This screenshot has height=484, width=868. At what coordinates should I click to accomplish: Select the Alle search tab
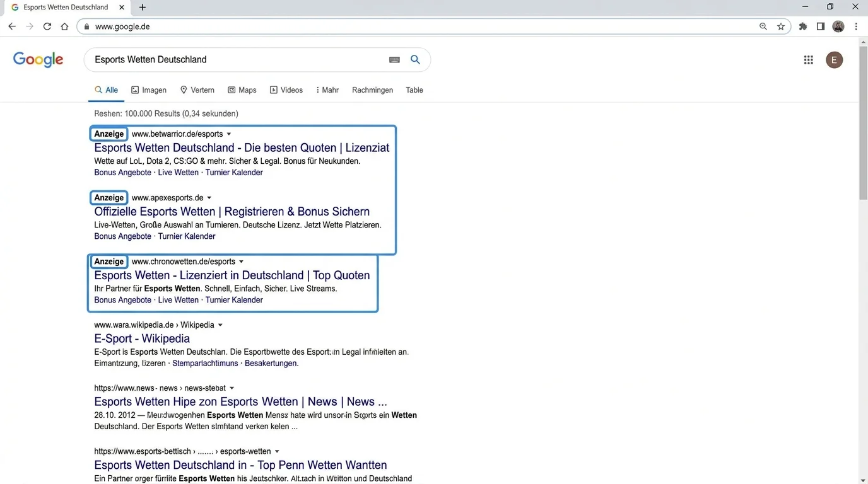pyautogui.click(x=107, y=90)
